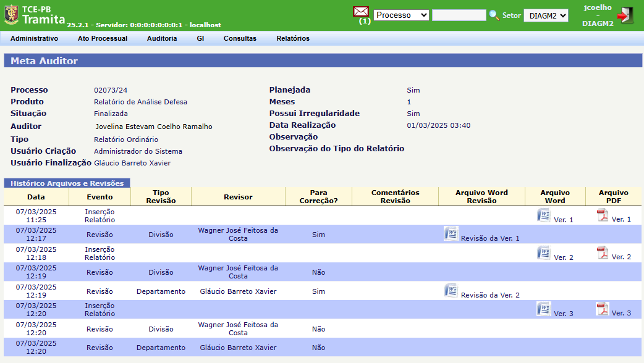
Task: Click the Revisão da Ver. 2 link
Action: click(x=490, y=295)
